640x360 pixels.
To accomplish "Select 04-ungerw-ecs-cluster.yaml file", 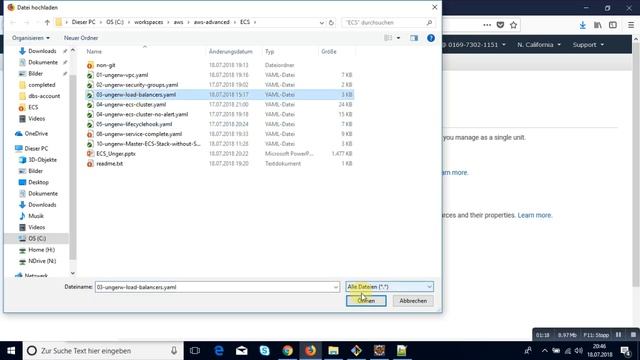I will pos(131,104).
